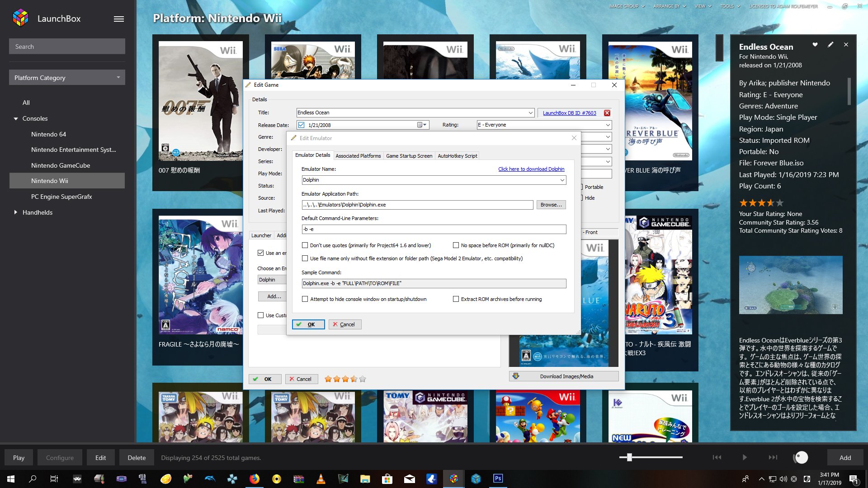868x488 pixels.
Task: Skip to next music track
Action: (773, 458)
